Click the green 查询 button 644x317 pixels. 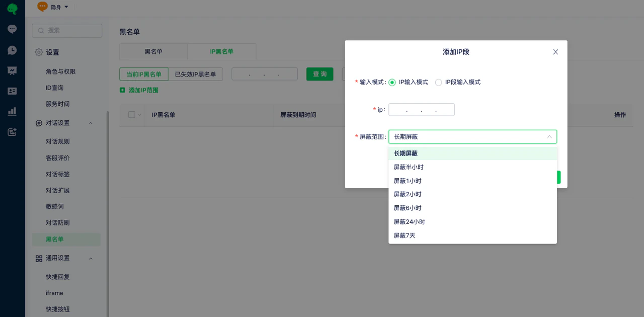coord(320,74)
